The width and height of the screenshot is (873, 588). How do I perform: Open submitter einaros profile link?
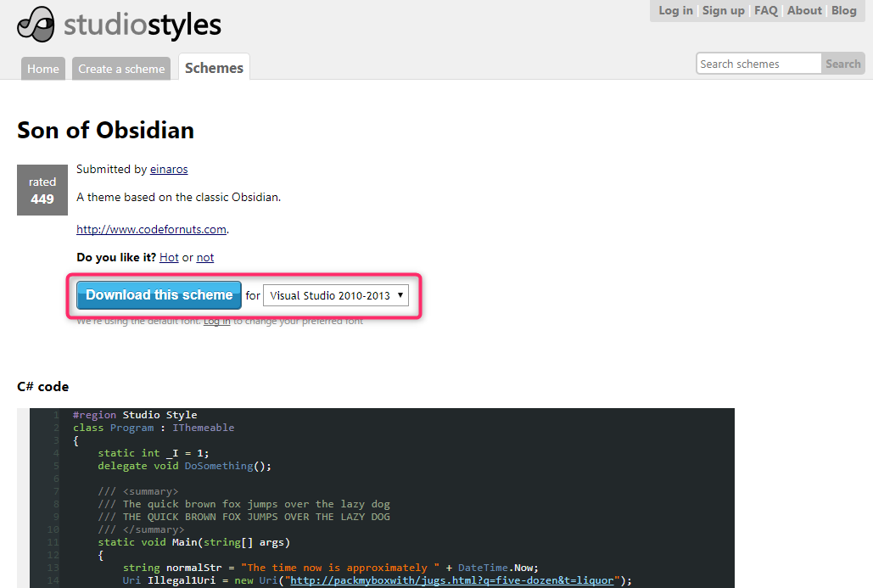coord(169,169)
